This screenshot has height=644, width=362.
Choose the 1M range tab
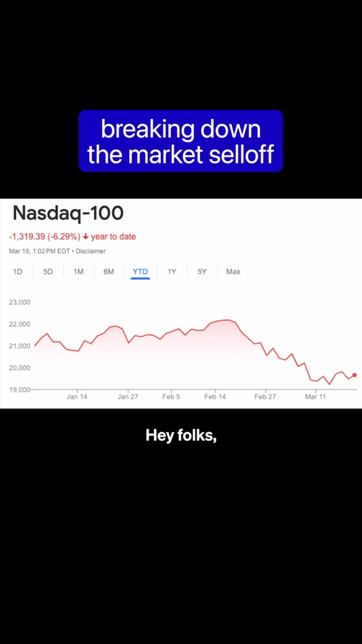click(x=78, y=272)
